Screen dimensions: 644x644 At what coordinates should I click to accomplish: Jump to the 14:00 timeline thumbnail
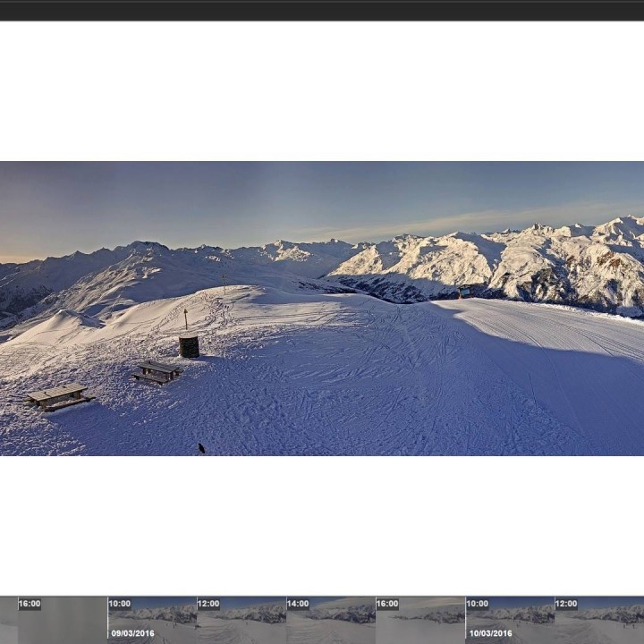331,620
